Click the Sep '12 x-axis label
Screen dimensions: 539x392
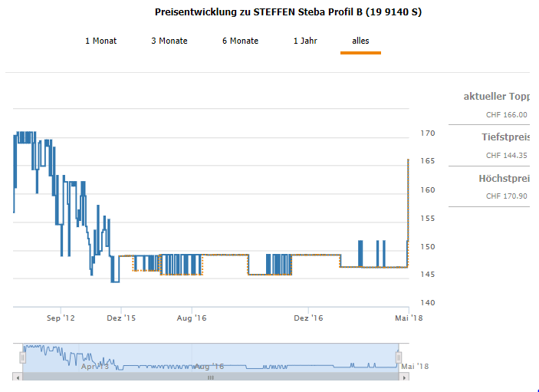pos(61,317)
